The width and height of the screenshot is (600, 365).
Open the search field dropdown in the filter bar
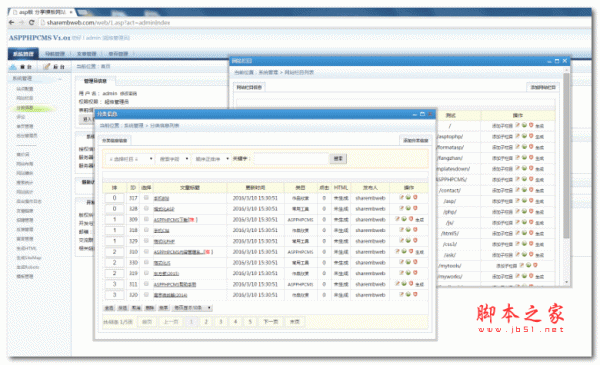click(173, 158)
